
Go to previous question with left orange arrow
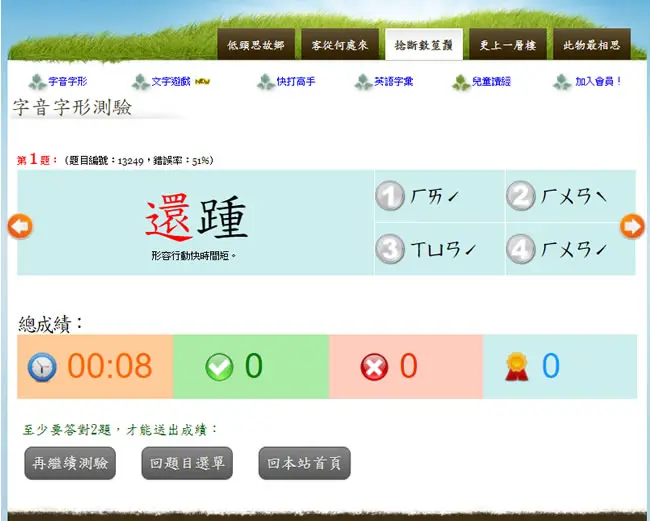point(20,226)
